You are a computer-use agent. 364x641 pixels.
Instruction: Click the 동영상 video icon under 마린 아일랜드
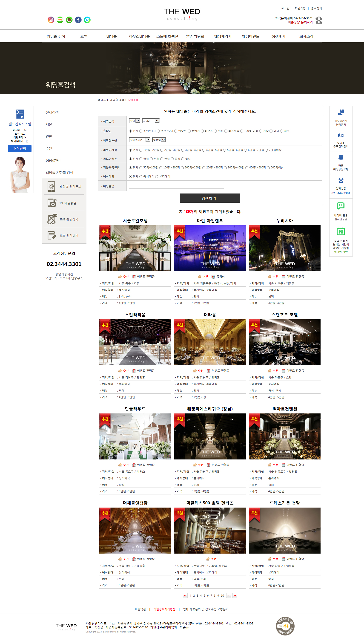click(x=213, y=277)
